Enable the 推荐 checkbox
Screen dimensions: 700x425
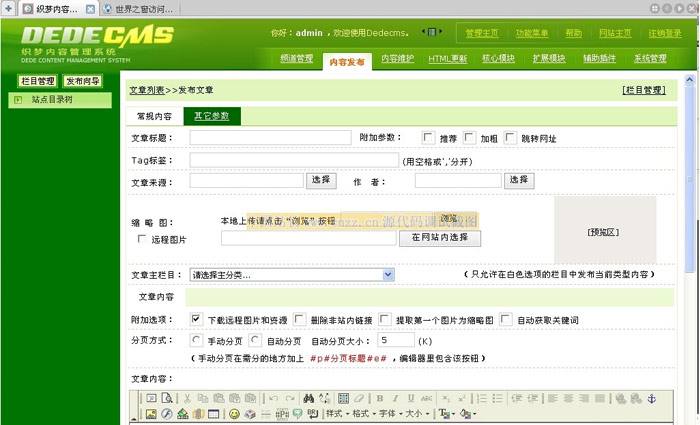pos(428,137)
